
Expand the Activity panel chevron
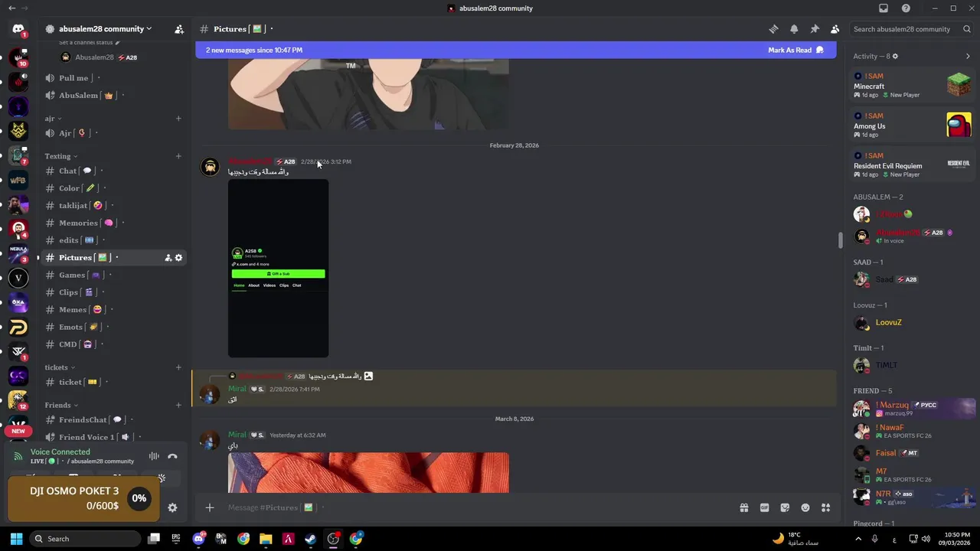[968, 56]
